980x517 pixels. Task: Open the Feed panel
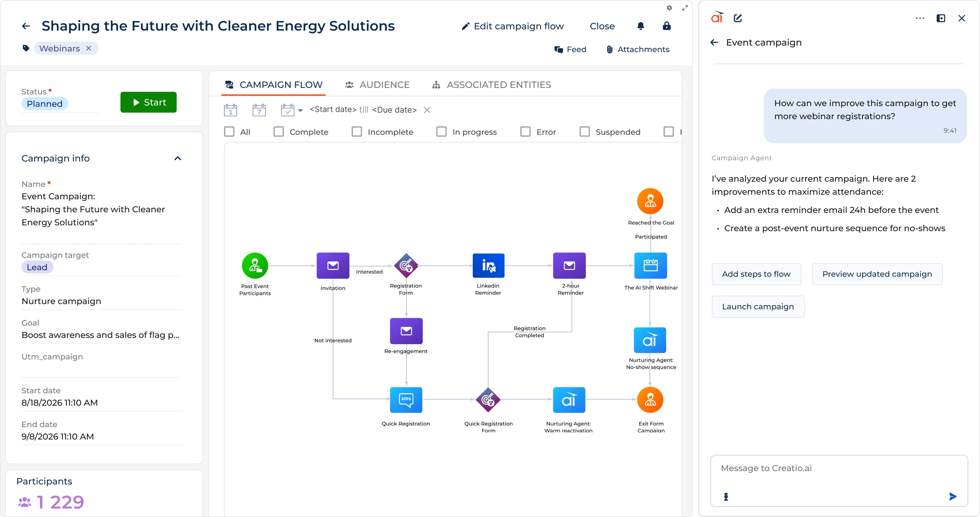coord(570,49)
